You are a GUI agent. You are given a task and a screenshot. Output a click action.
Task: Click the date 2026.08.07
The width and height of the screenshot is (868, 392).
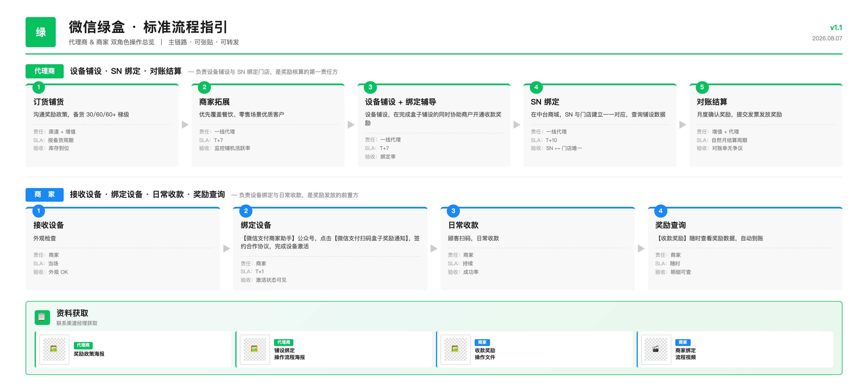(827, 38)
